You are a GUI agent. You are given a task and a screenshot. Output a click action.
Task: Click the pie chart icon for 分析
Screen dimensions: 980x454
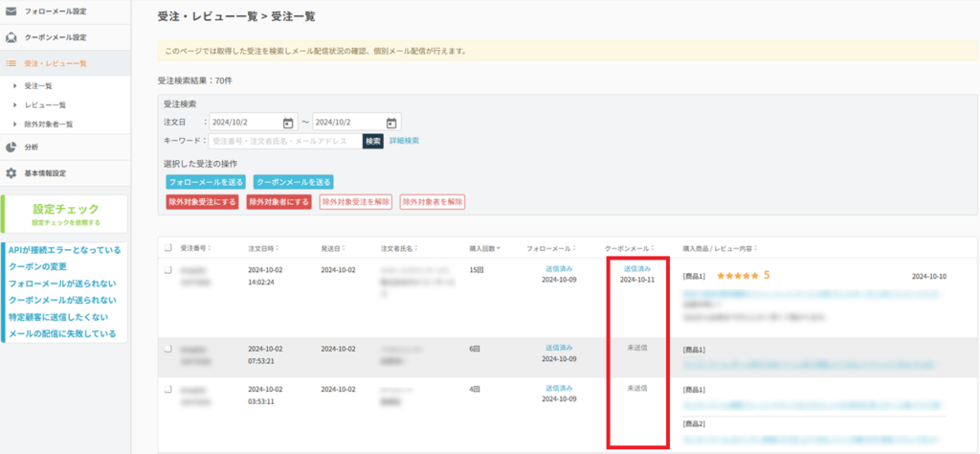click(11, 148)
